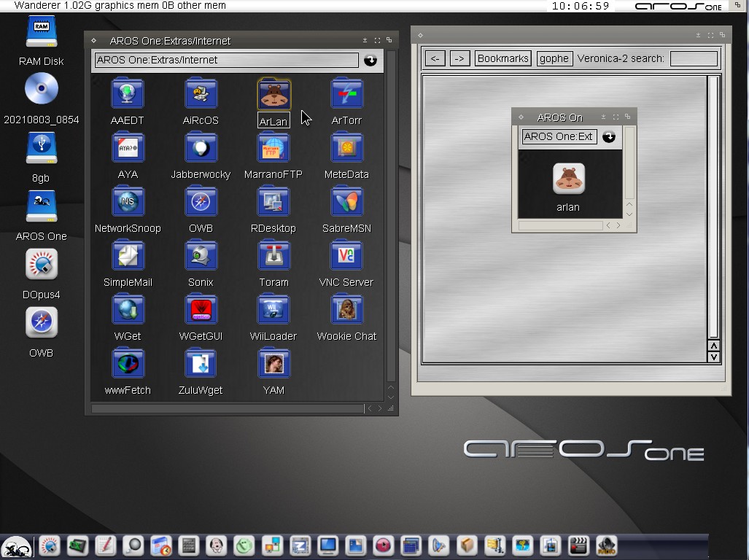Select the NetworkSnoop icon
Screen dimensions: 749x560
(x=128, y=202)
